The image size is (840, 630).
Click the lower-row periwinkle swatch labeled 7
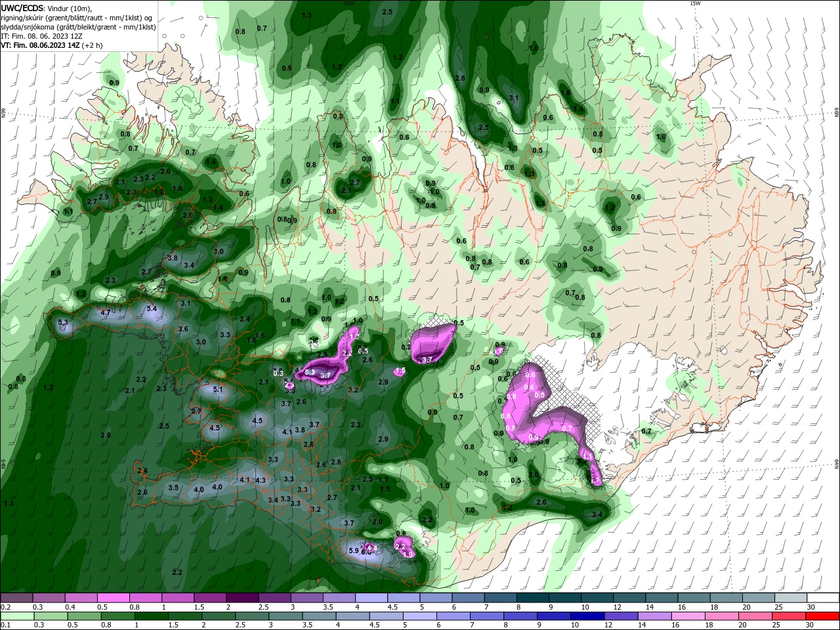tap(487, 616)
